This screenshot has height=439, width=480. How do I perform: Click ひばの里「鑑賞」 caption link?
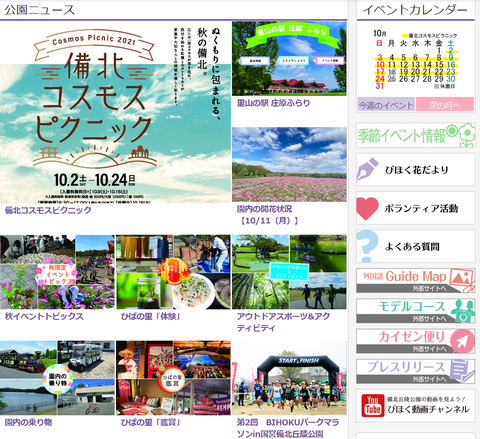pyautogui.click(x=151, y=422)
